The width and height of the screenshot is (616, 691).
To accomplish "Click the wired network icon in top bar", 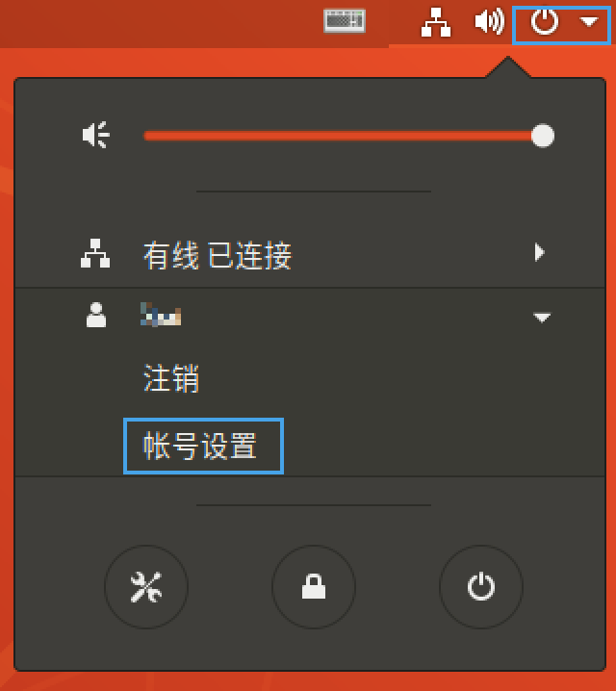I will (x=436, y=22).
